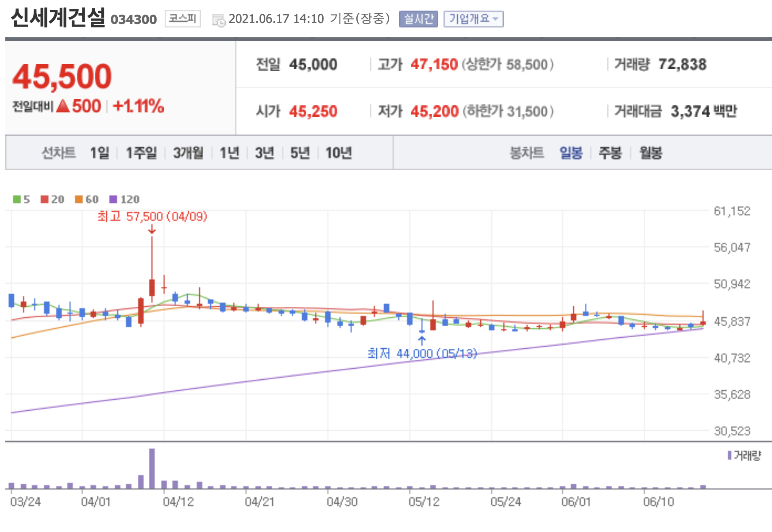
Task: Select the 일봉 daily candle chart
Action: tap(571, 153)
